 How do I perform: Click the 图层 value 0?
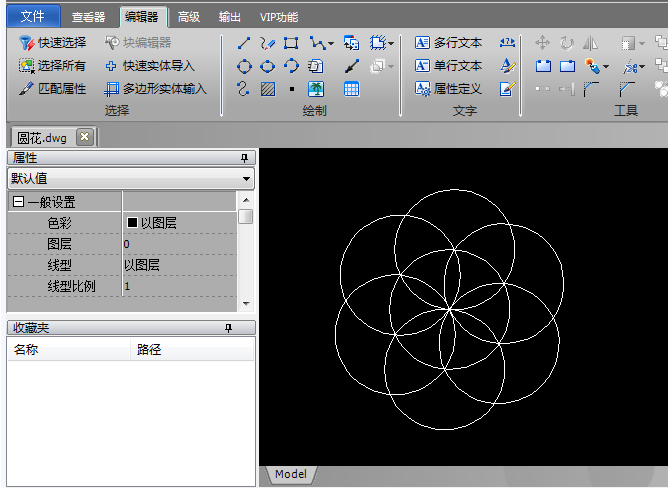tap(179, 244)
